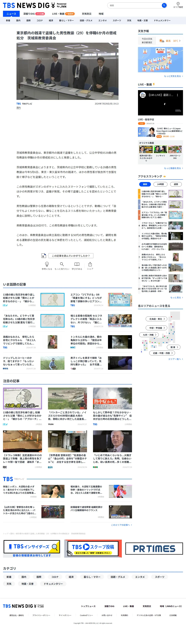Open the エリア設定 location pin icon
This screenshot has height=644, width=186.
pos(178,4)
